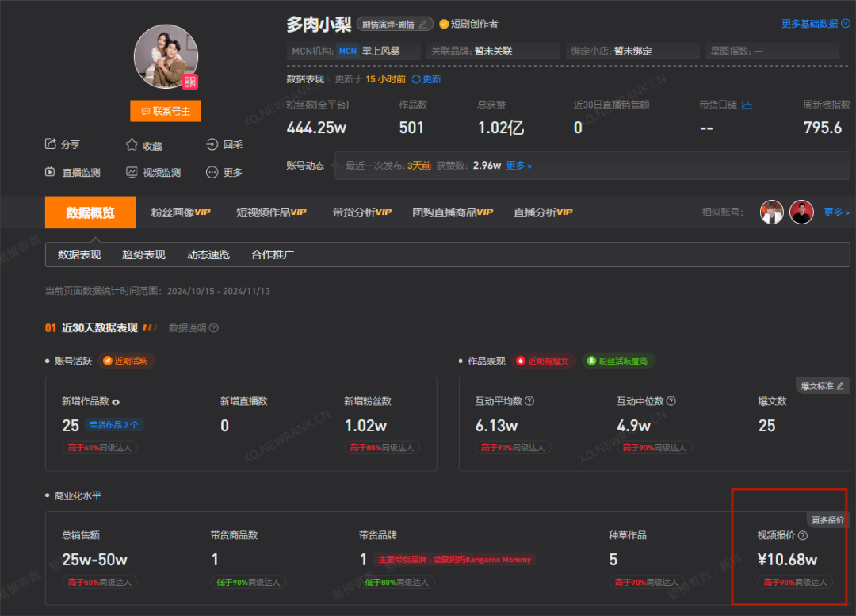Click the 种草作品 value 5
This screenshot has height=616, width=856.
click(613, 560)
